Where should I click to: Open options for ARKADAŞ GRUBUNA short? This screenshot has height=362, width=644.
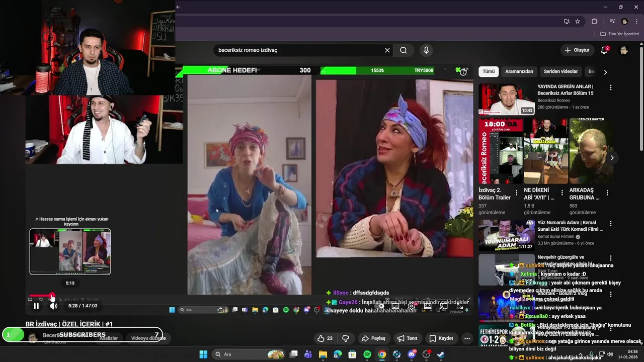[x=607, y=193]
